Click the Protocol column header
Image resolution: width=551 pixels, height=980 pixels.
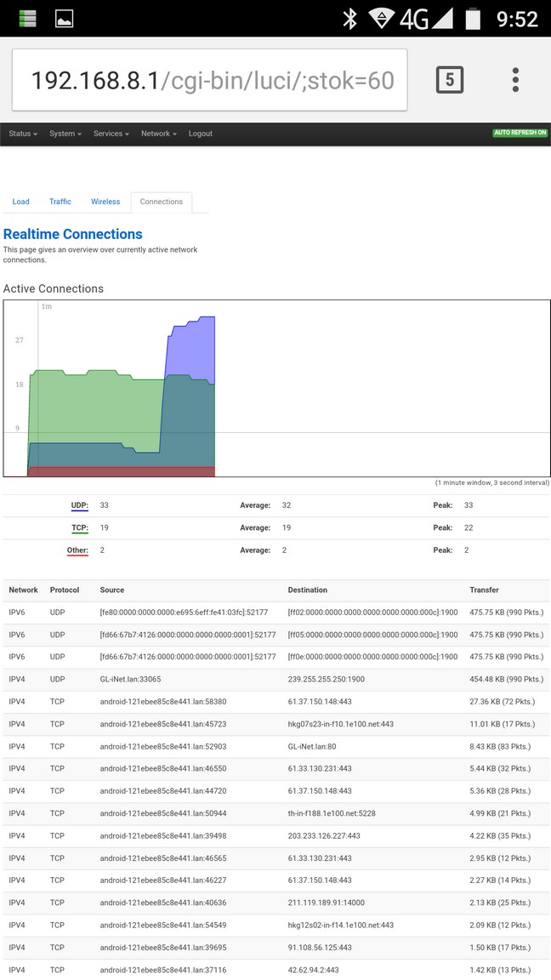[x=65, y=590]
